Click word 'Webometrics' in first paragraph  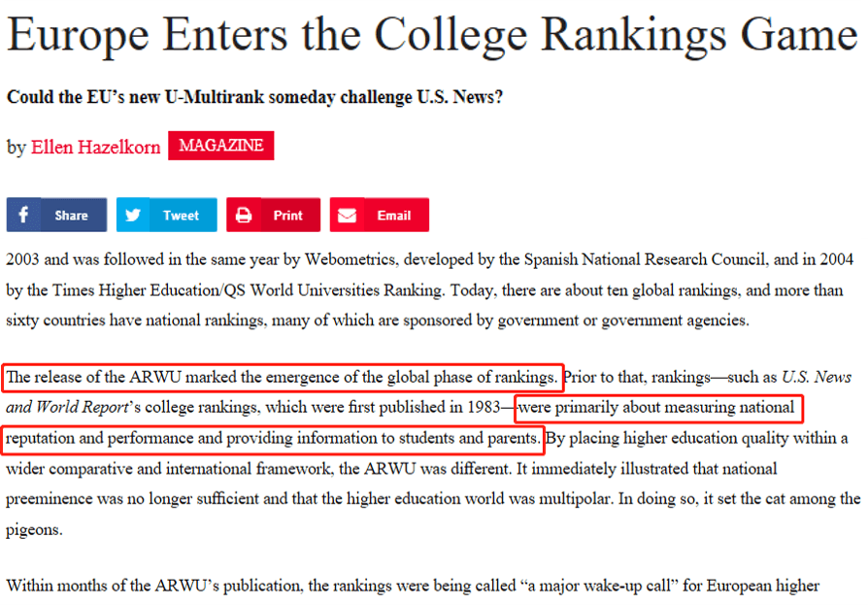coord(351,259)
